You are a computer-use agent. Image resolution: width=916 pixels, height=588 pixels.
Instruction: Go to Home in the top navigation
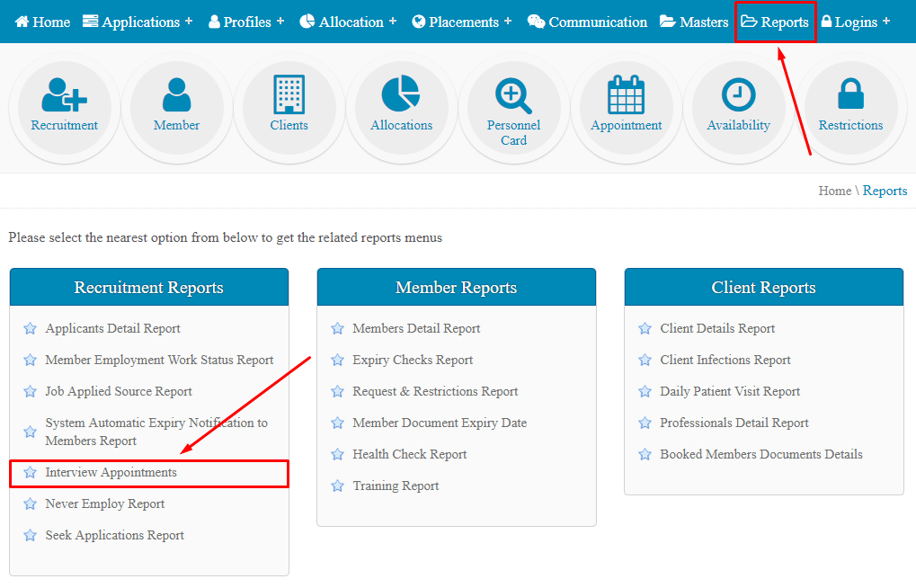click(42, 22)
